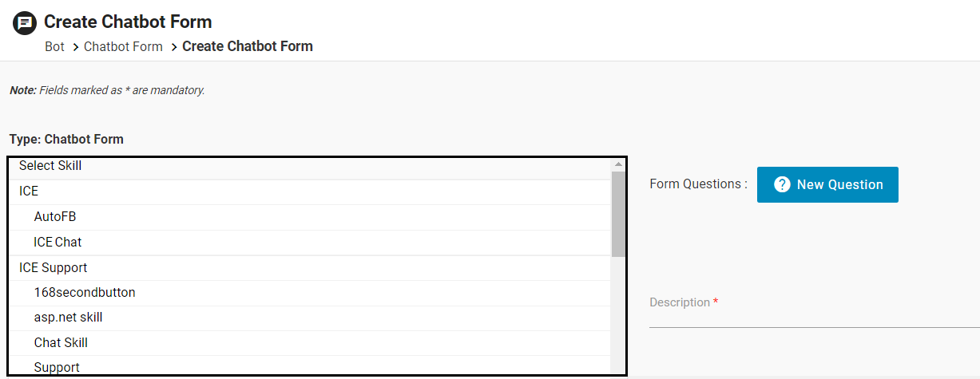Choose the Select Skill placeholder option

point(50,166)
